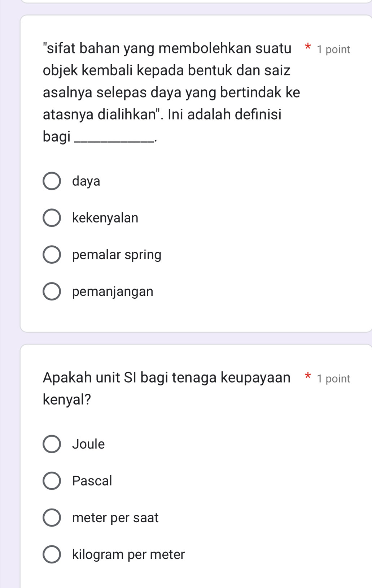372x588 pixels.
Task: Click the 'sifat bahan' question text
Action: (167, 92)
